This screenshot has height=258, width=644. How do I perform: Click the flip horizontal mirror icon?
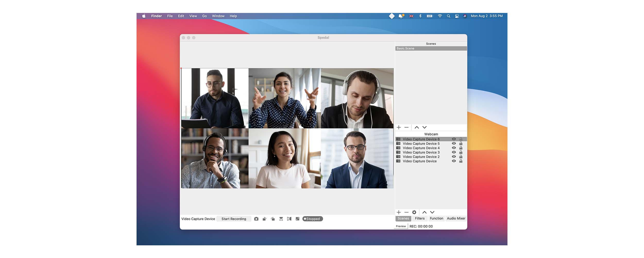tap(289, 219)
